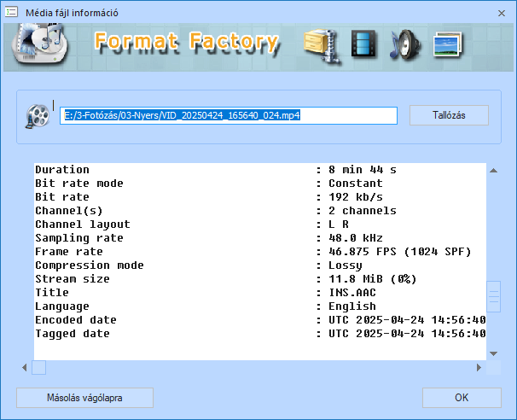
Task: Click the 'Sampling rate' label
Action: click(79, 238)
